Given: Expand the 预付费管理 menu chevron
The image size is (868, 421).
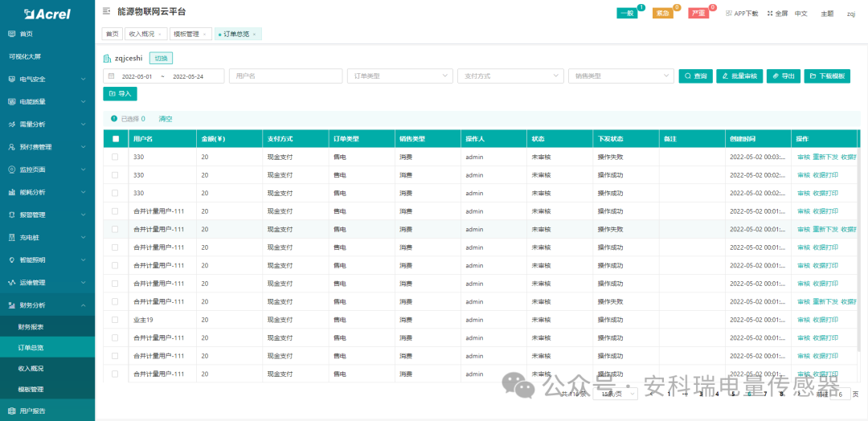Looking at the screenshot, I should [x=83, y=147].
